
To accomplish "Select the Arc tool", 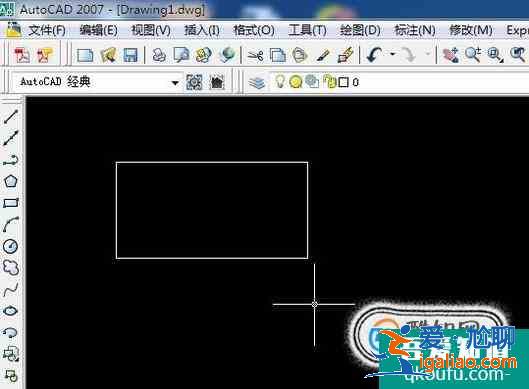I will (10, 224).
